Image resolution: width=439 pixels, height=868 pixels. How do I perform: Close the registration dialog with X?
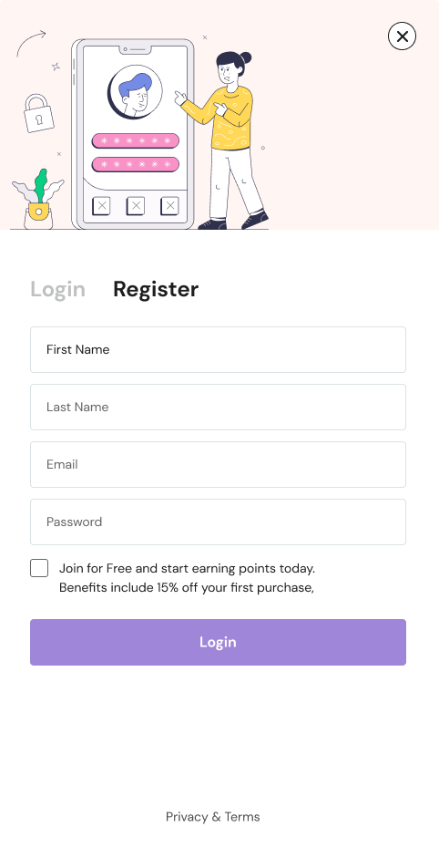402,36
